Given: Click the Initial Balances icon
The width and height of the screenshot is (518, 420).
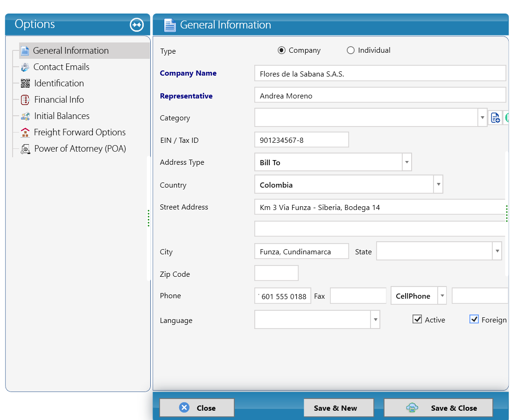Looking at the screenshot, I should (x=25, y=116).
